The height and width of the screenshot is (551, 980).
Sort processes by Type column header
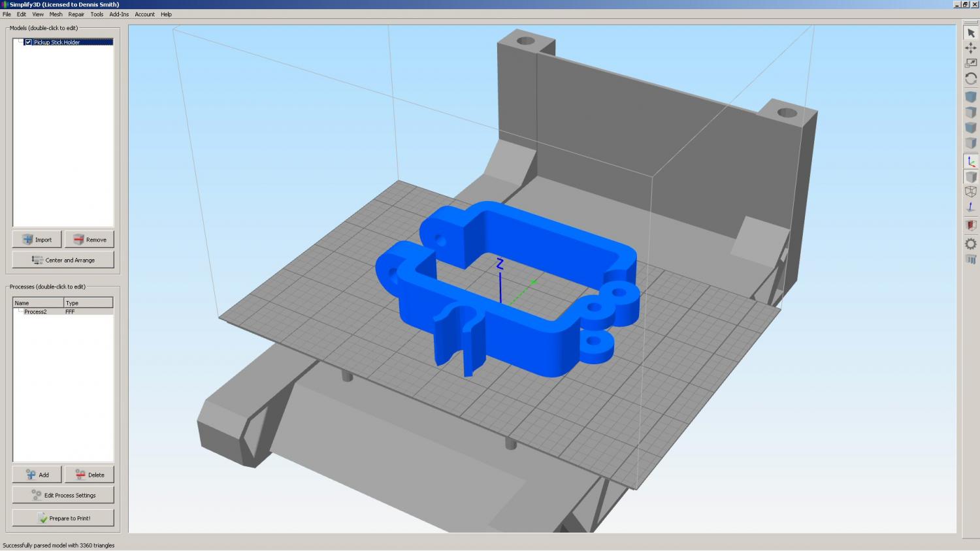click(x=88, y=303)
